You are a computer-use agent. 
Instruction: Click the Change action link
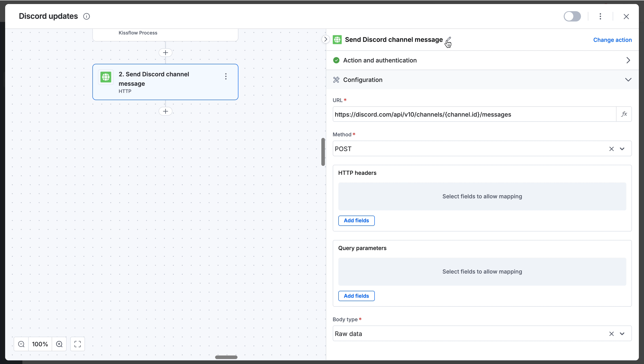click(x=612, y=40)
